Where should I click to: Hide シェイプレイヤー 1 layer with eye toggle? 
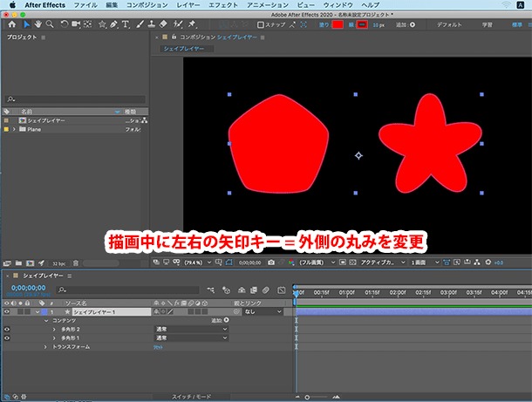pos(6,312)
